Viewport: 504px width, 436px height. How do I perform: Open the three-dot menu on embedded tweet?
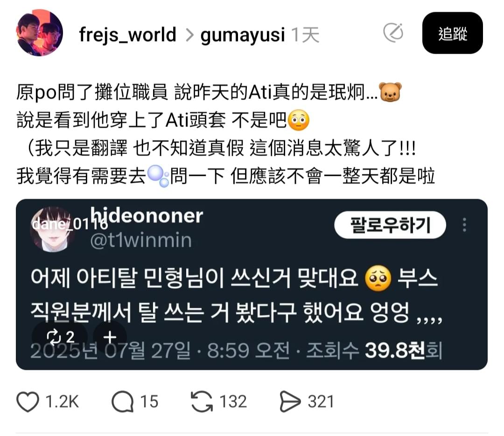click(464, 225)
